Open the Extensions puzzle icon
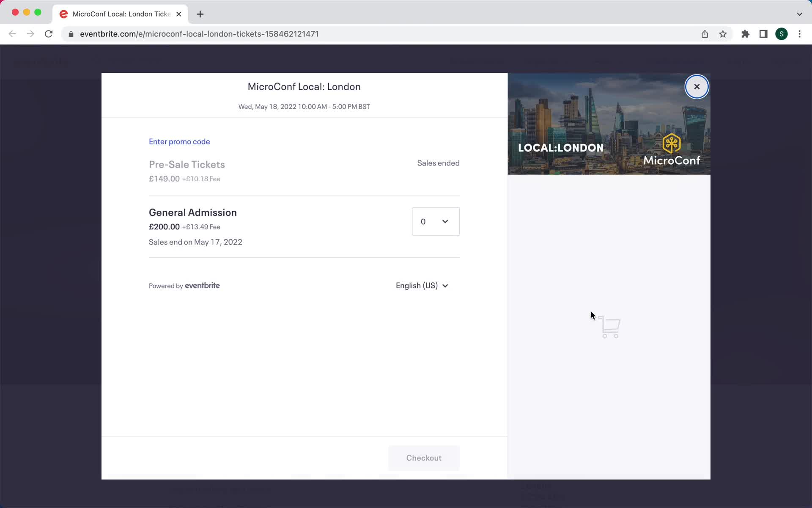Viewport: 812px width, 508px height. [745, 34]
